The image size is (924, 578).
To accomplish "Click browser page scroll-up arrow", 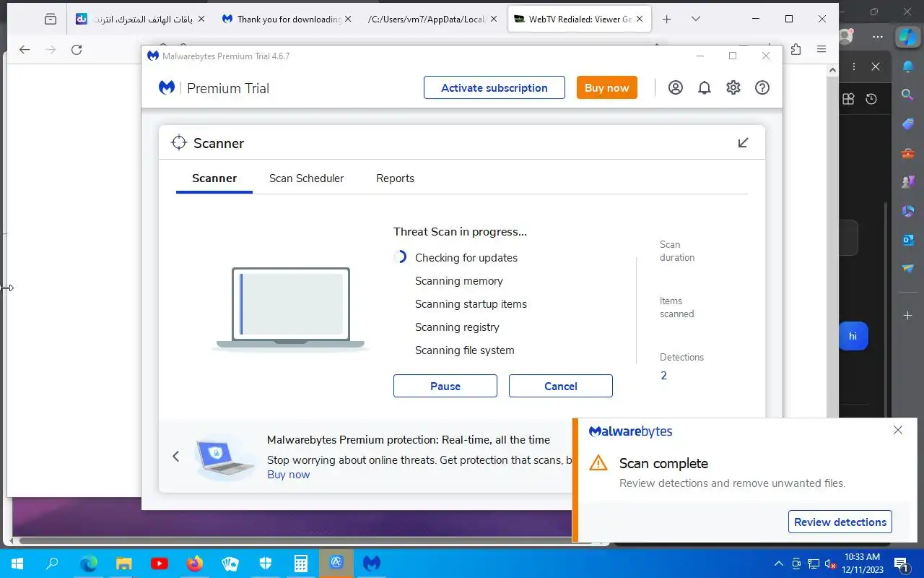I will [832, 70].
